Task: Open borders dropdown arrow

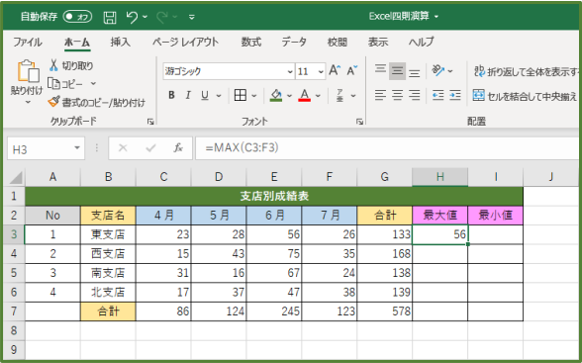Action: (254, 96)
